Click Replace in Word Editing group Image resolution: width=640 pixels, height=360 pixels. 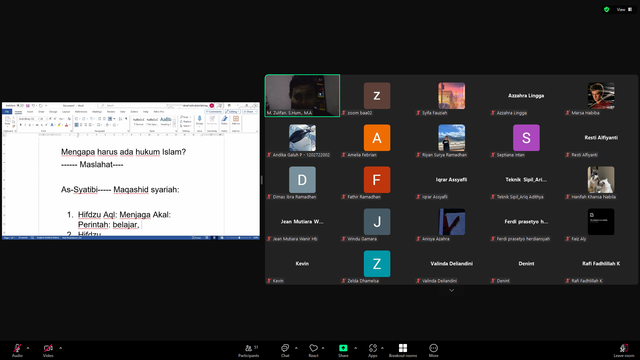pyautogui.click(x=186, y=122)
